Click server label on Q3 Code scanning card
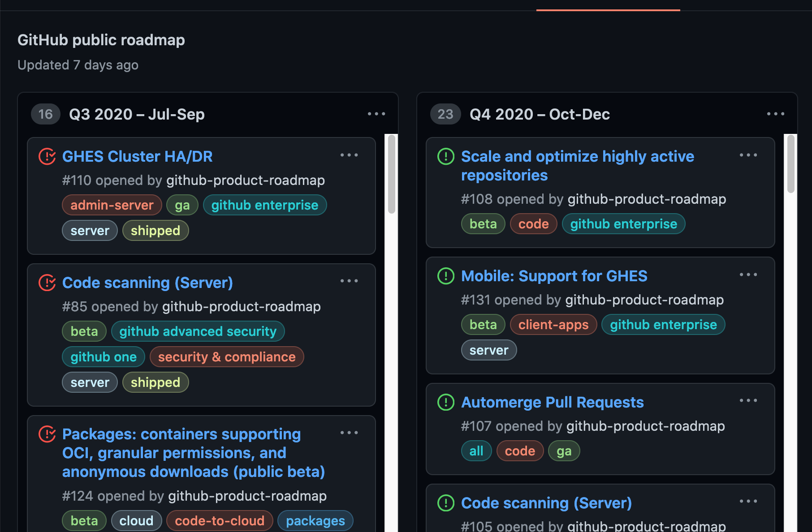The width and height of the screenshot is (812, 532). (90, 382)
